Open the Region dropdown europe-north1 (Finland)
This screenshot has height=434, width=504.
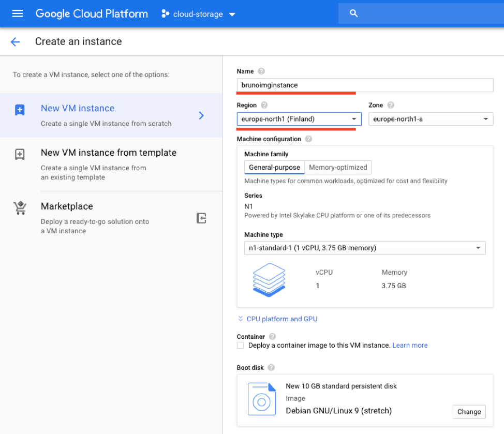click(x=299, y=119)
